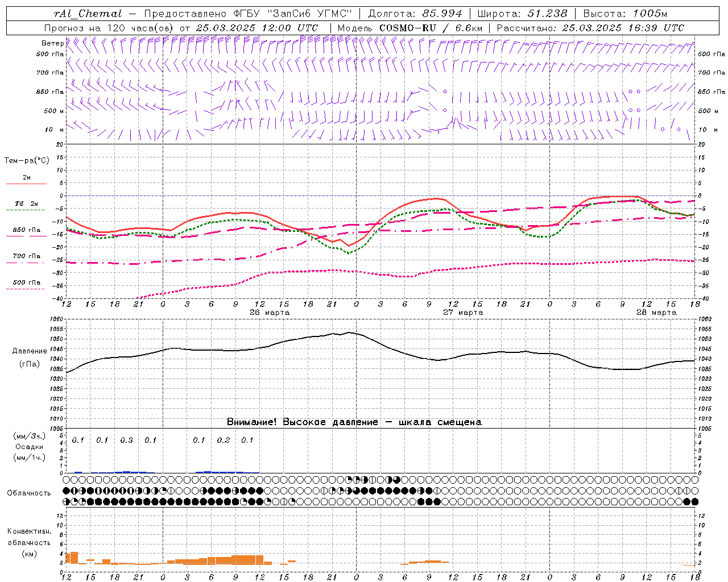Click the 0.2 precipitation amount value
The image size is (728, 582).
pyautogui.click(x=223, y=440)
